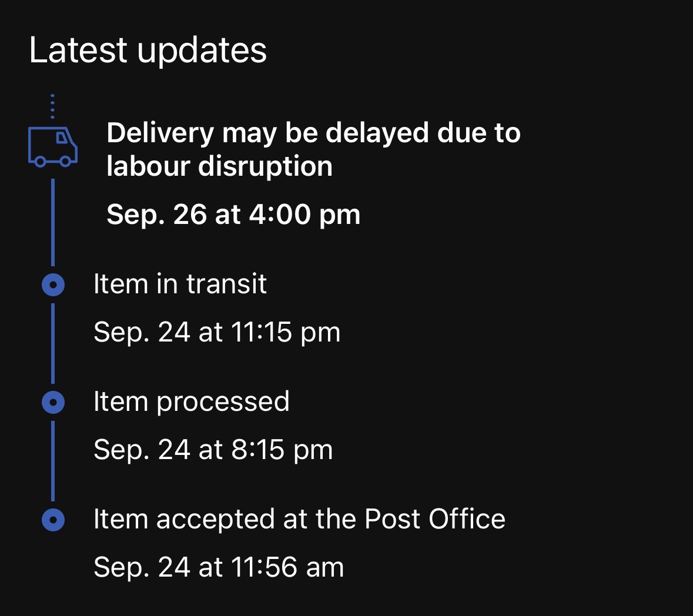
Task: Select the Item accepted timeline marker
Action: point(53,520)
